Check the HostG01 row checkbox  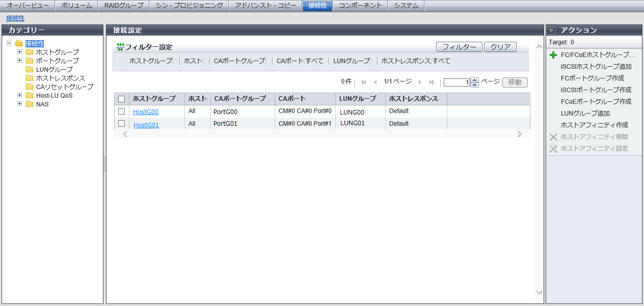121,123
